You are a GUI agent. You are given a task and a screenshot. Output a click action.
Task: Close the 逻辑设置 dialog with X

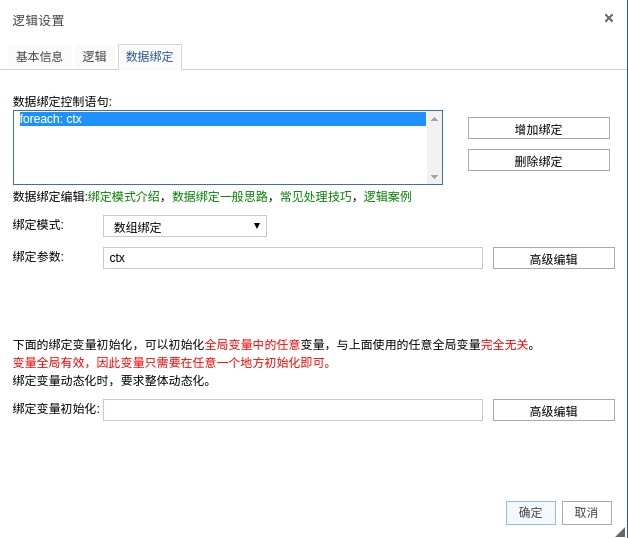[609, 18]
